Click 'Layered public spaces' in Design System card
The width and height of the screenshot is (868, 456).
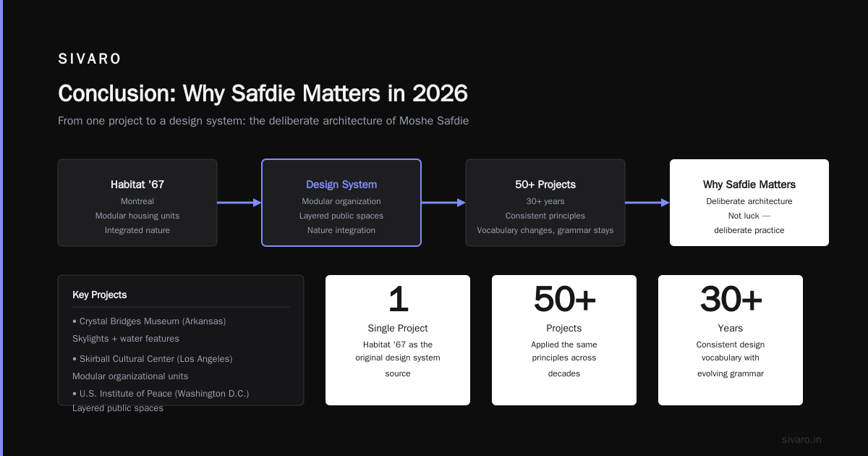[341, 216]
